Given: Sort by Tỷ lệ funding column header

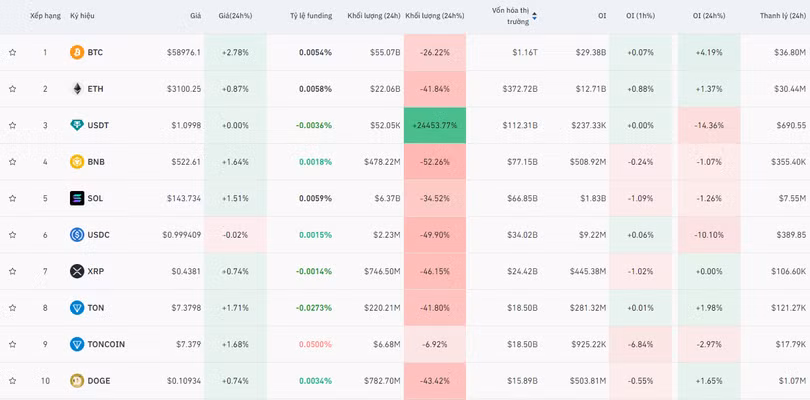Looking at the screenshot, I should (310, 16).
